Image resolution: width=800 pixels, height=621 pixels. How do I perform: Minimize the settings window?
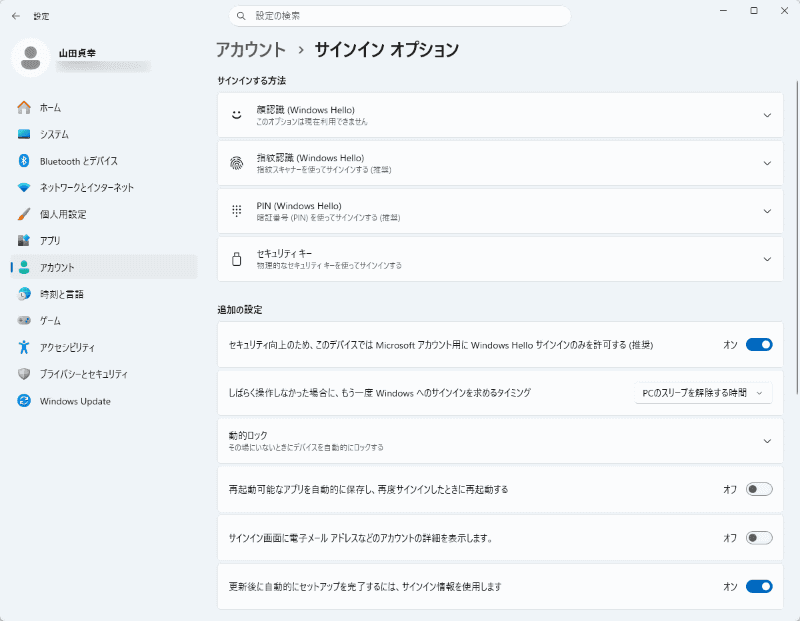(x=723, y=11)
